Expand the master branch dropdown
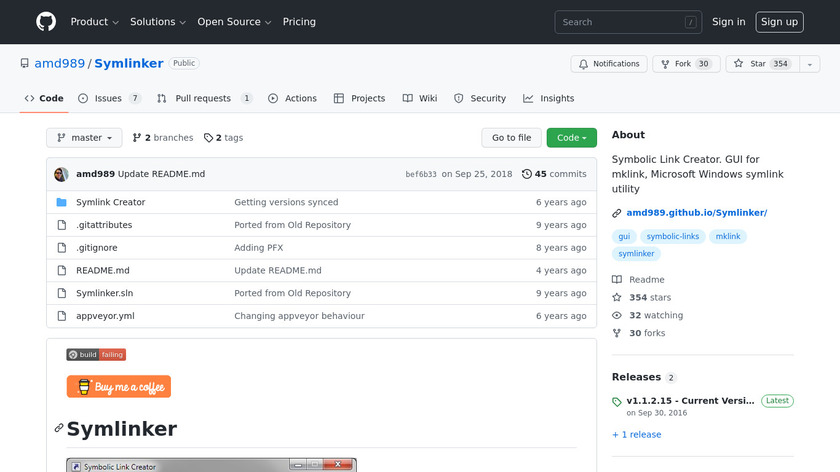The width and height of the screenshot is (840, 472). [84, 138]
